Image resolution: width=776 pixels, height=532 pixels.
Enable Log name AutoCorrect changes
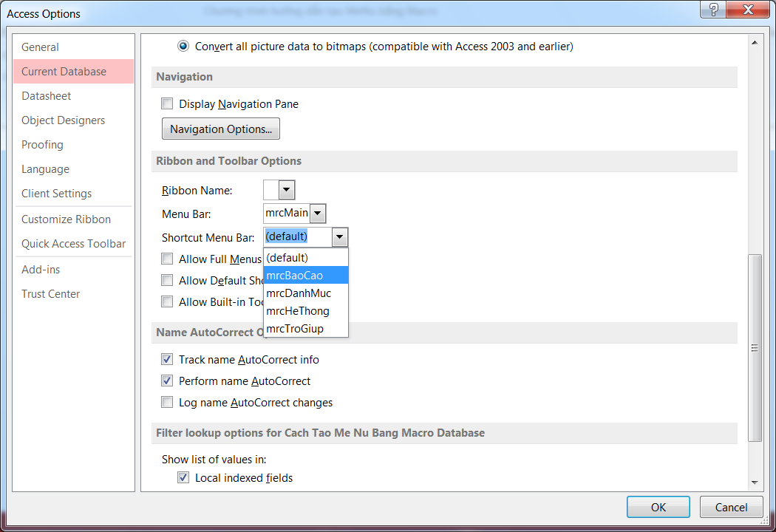pyautogui.click(x=167, y=403)
